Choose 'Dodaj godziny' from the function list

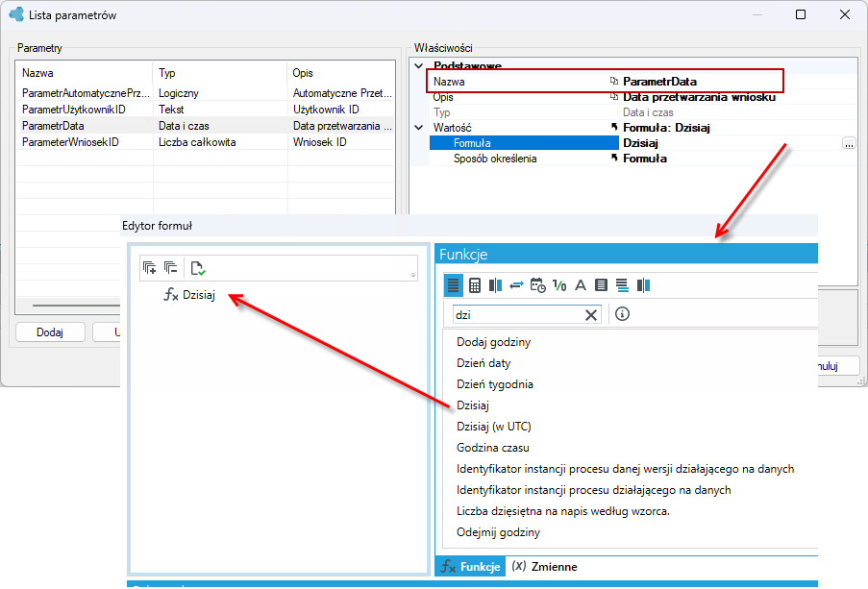(493, 342)
